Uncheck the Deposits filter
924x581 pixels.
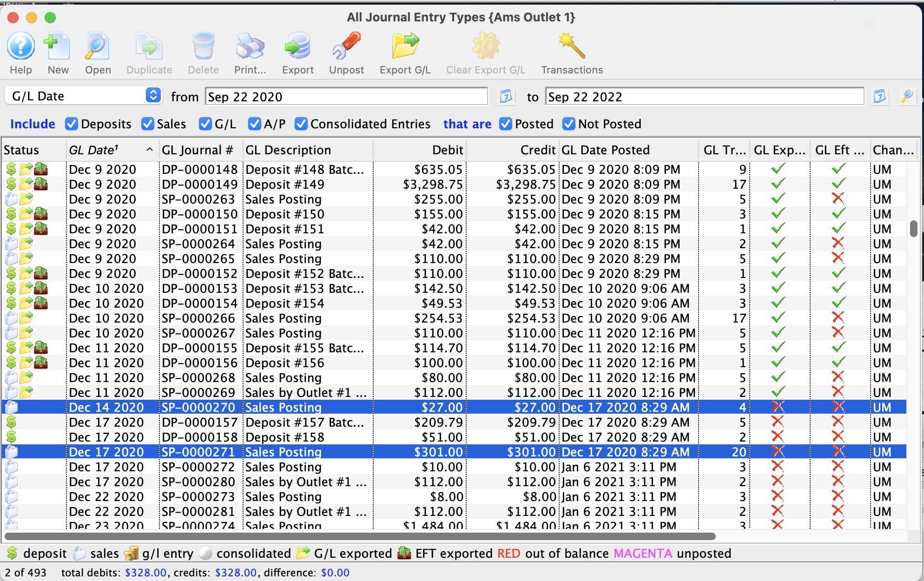(x=71, y=124)
